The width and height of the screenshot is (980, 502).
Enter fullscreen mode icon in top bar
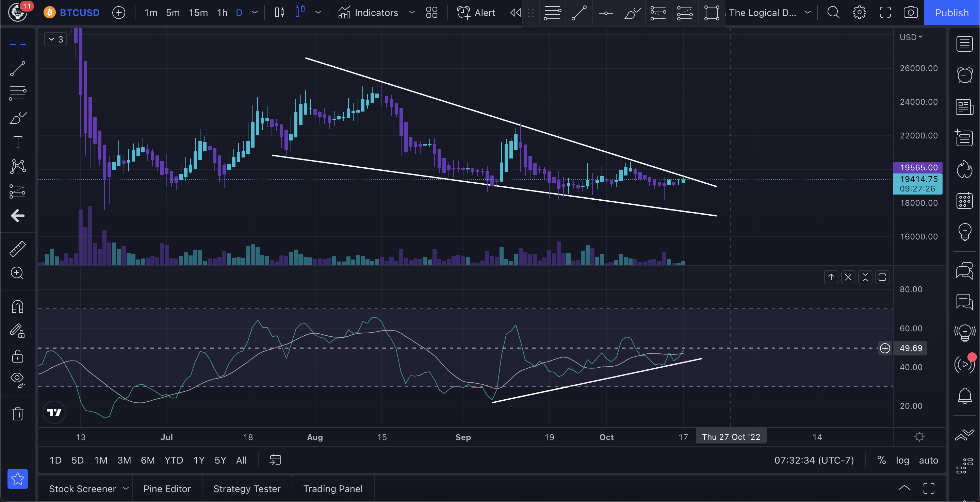(885, 13)
